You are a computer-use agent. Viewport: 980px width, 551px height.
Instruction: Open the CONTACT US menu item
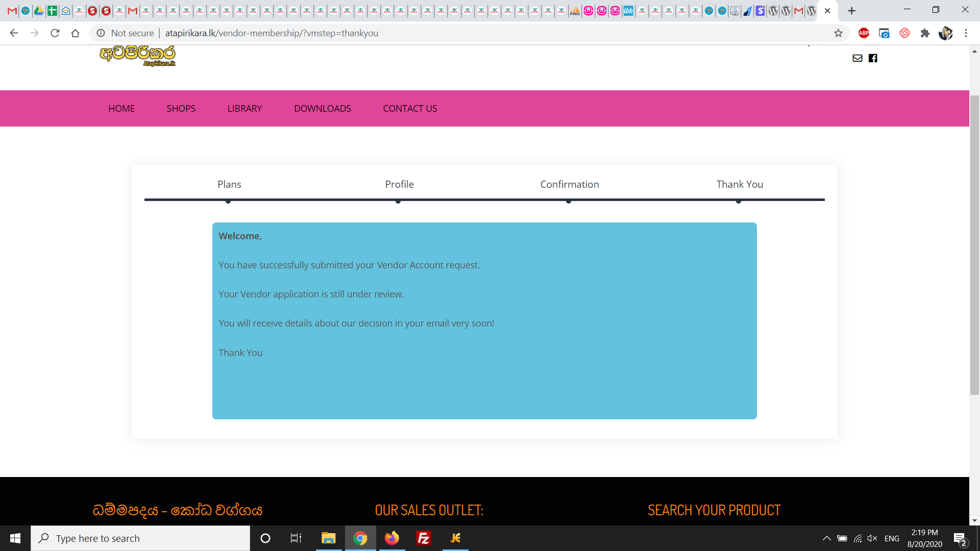tap(410, 109)
